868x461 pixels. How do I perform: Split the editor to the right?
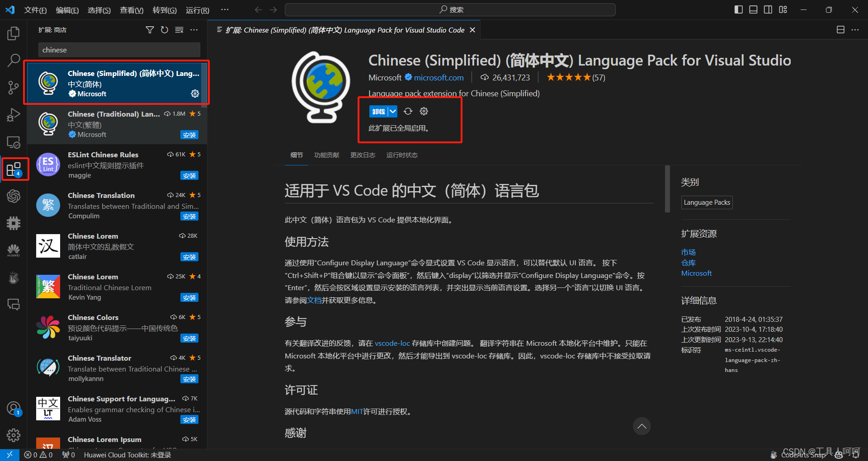tap(840, 30)
